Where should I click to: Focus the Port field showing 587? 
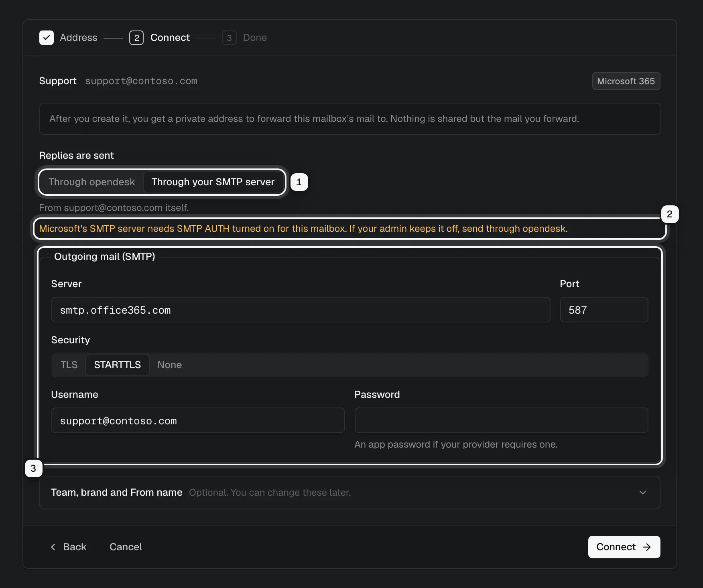pos(604,310)
